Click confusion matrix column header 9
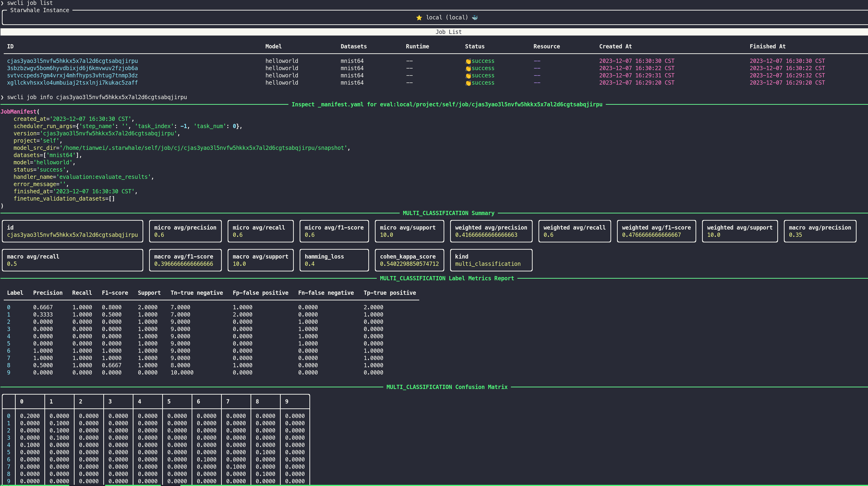Image resolution: width=868 pixels, height=486 pixels. tap(287, 401)
